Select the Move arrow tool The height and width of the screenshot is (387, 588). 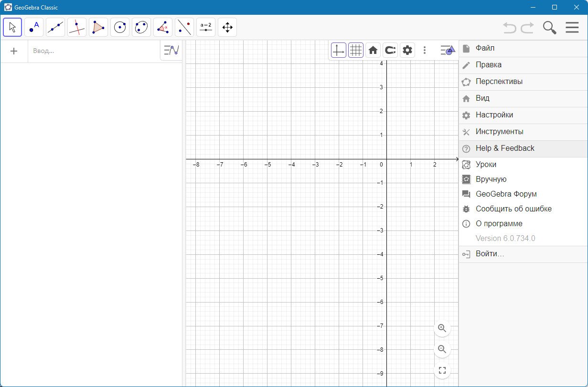(x=12, y=27)
